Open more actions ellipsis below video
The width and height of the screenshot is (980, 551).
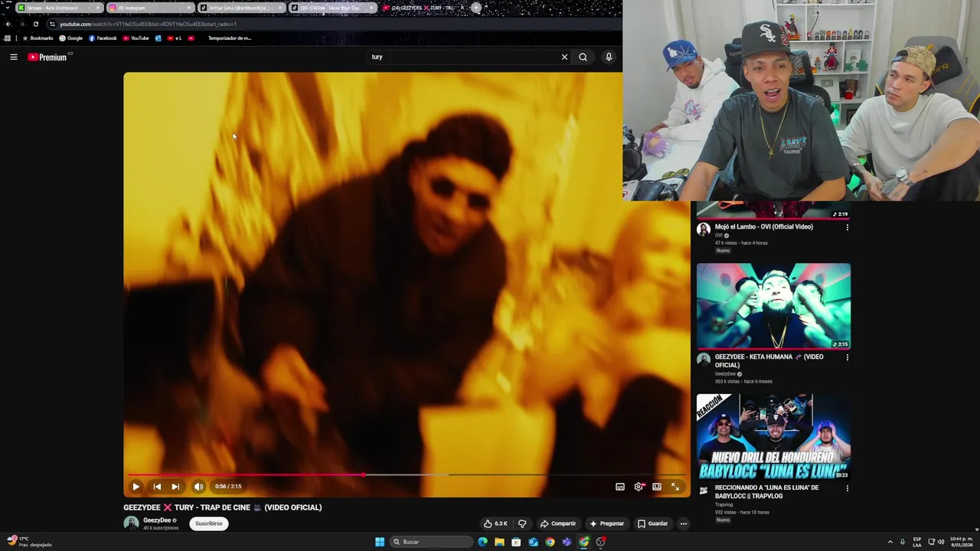point(684,523)
